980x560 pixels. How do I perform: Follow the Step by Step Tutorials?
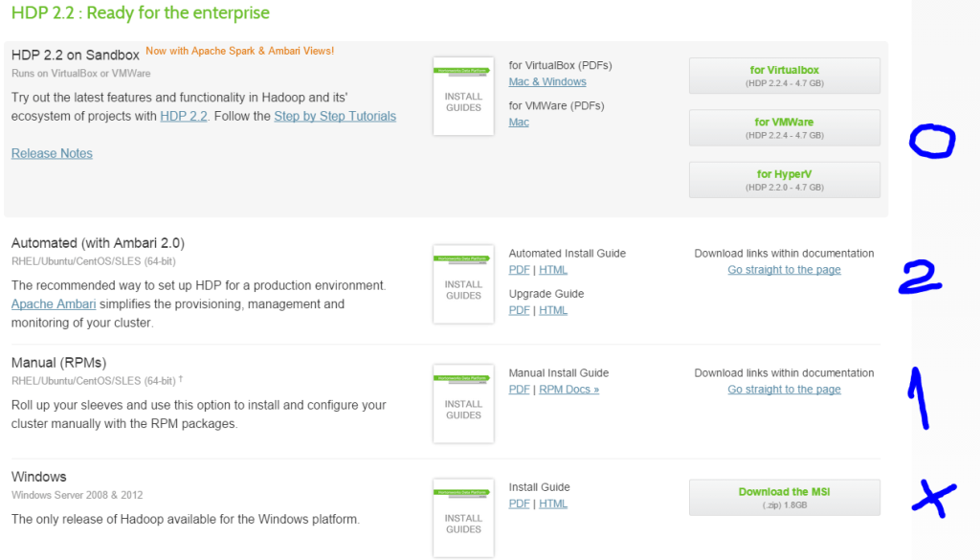pos(334,115)
